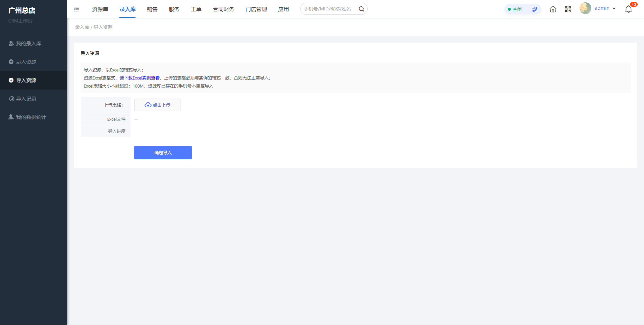Open the 请下载Excel实例查看 link
Image resolution: width=644 pixels, height=325 pixels.
(140, 78)
